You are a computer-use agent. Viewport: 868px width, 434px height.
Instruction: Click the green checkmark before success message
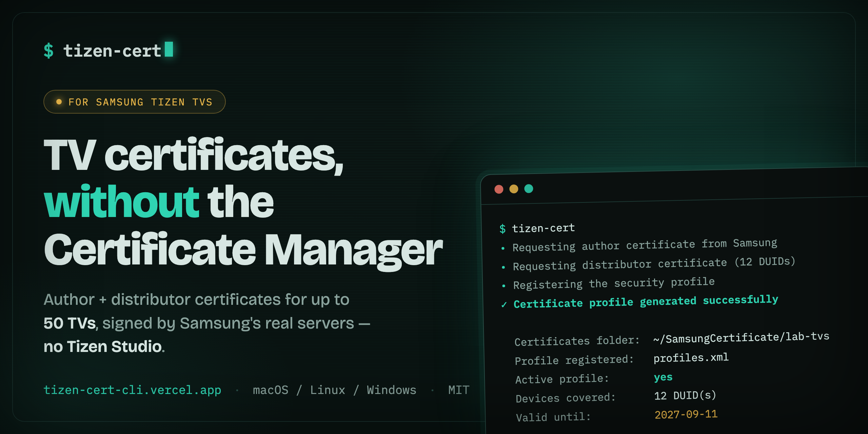504,304
